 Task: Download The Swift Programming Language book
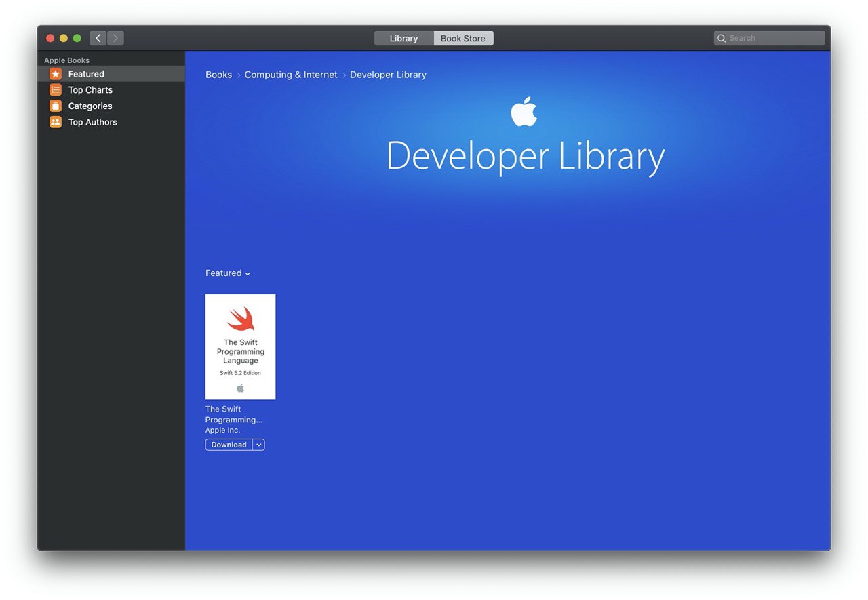[x=229, y=445]
